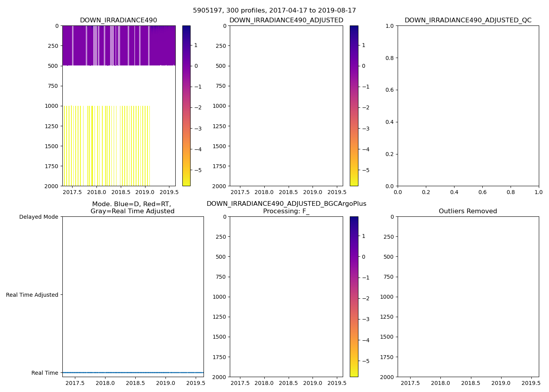Click inside the empty Outliers Removed plot
This screenshot has height=392, width=549.
click(x=468, y=297)
